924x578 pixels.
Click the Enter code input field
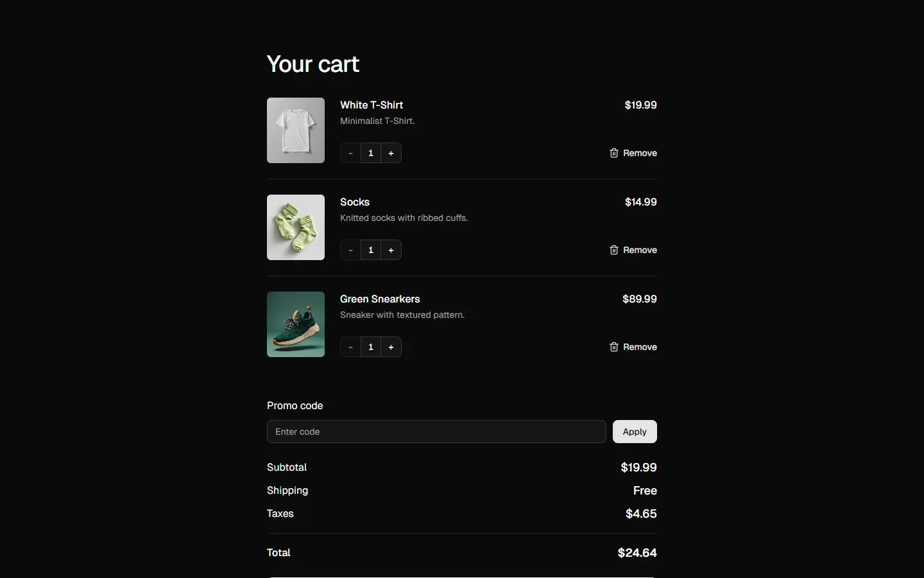click(436, 432)
